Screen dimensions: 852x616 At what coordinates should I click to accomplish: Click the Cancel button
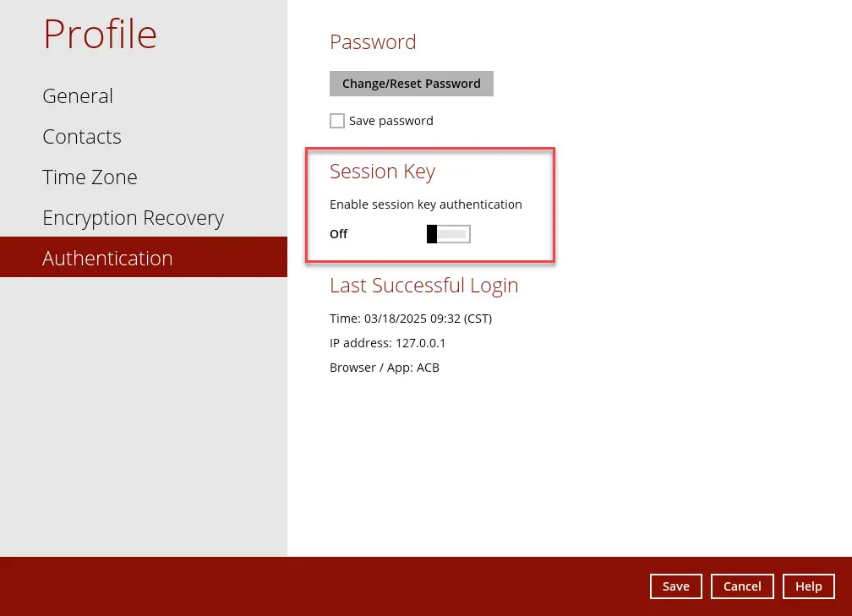[742, 586]
